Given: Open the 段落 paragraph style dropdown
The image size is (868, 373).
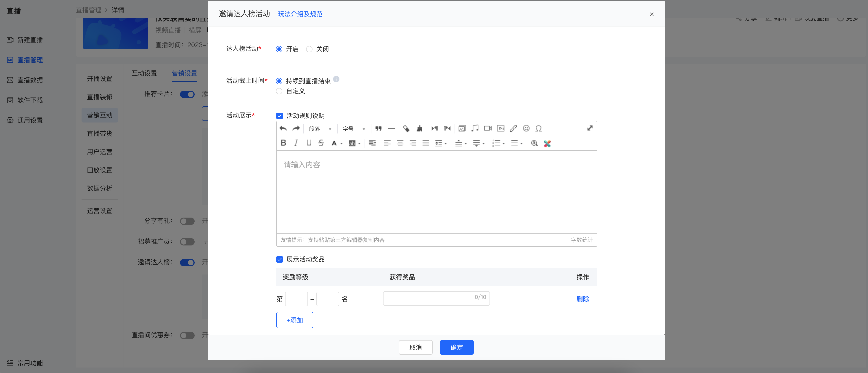Looking at the screenshot, I should (x=320, y=129).
